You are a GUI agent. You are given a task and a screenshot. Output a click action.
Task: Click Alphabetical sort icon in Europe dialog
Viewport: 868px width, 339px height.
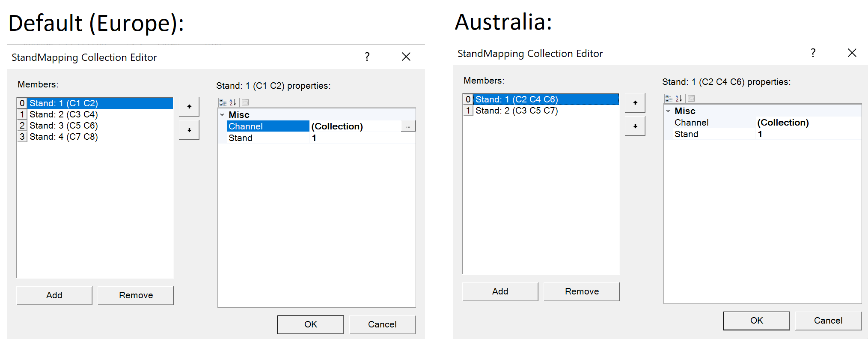pyautogui.click(x=233, y=102)
